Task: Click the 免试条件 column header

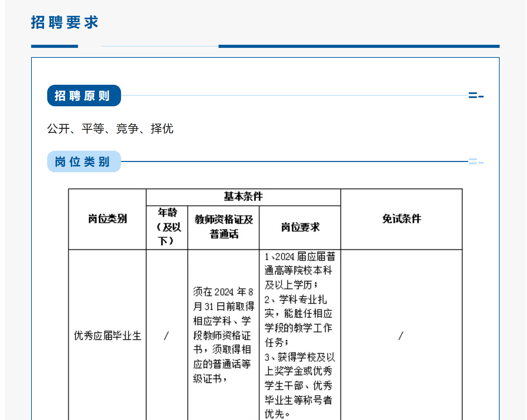Action: coord(401,219)
